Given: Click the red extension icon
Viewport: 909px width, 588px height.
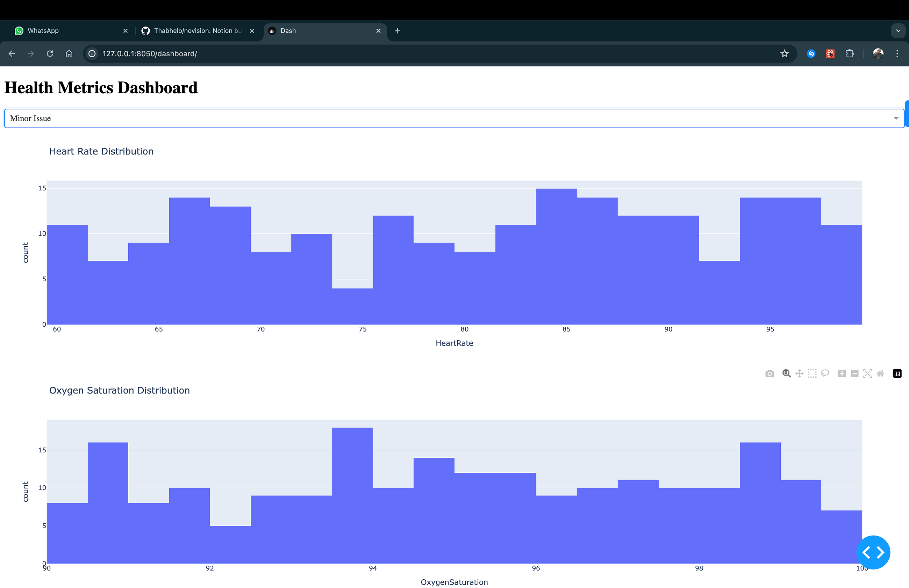Looking at the screenshot, I should 830,54.
